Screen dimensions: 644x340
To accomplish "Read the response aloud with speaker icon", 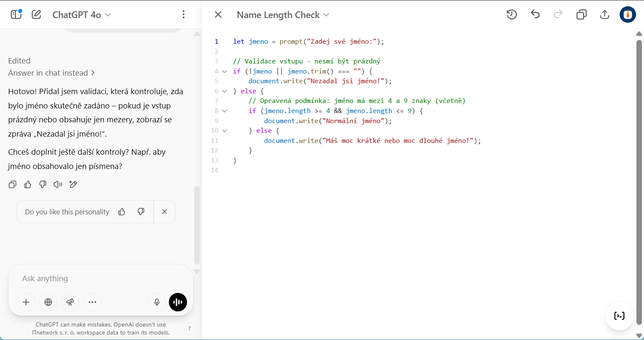I will 58,184.
